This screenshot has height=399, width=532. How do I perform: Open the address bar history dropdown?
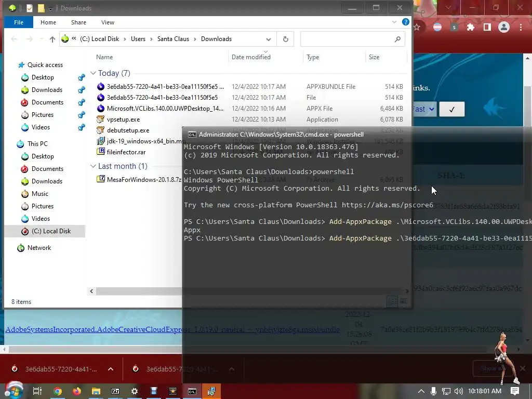269,39
